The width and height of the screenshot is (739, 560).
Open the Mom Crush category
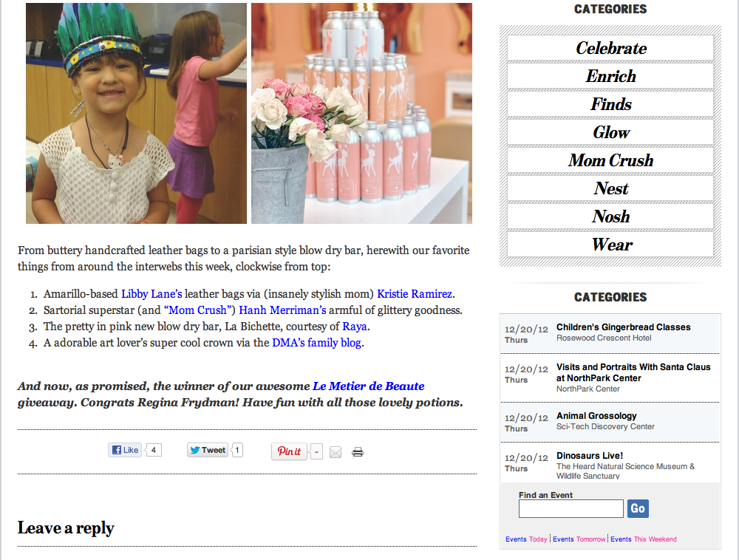pyautogui.click(x=610, y=160)
